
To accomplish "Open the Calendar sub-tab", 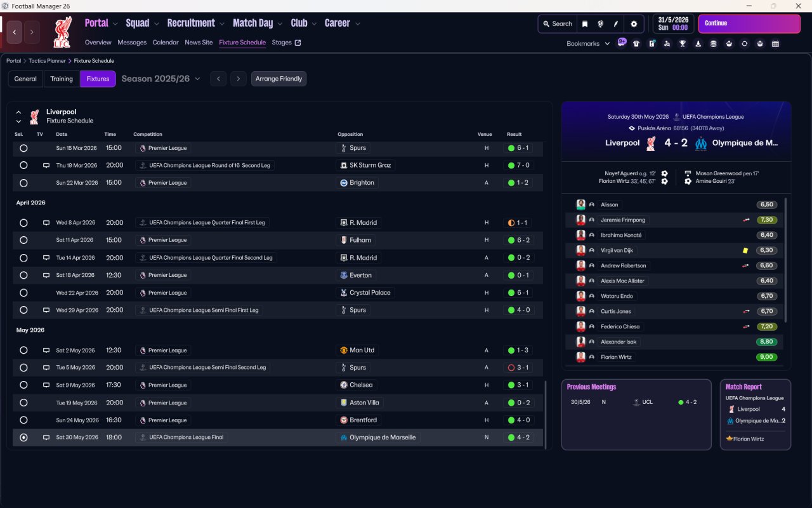I will click(x=166, y=43).
